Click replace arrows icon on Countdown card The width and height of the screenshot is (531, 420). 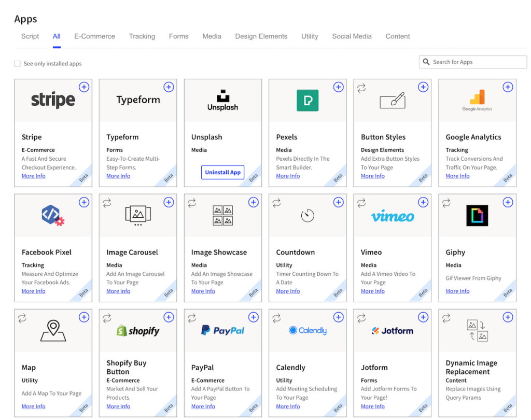[277, 203]
